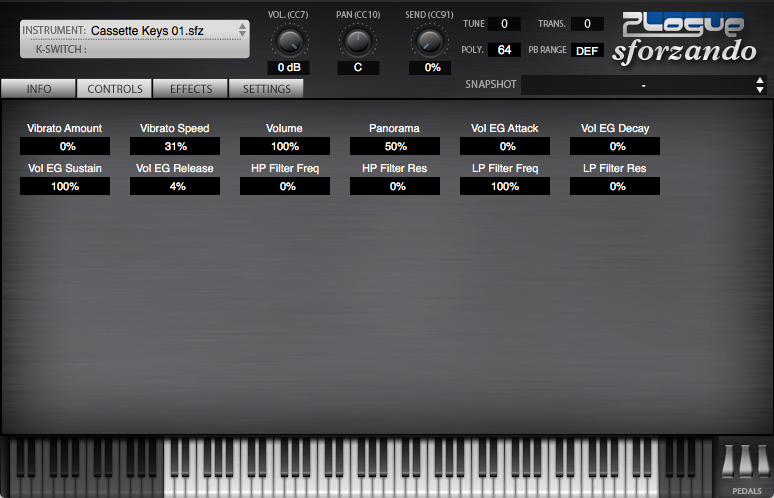Click the Controls tab

115,89
